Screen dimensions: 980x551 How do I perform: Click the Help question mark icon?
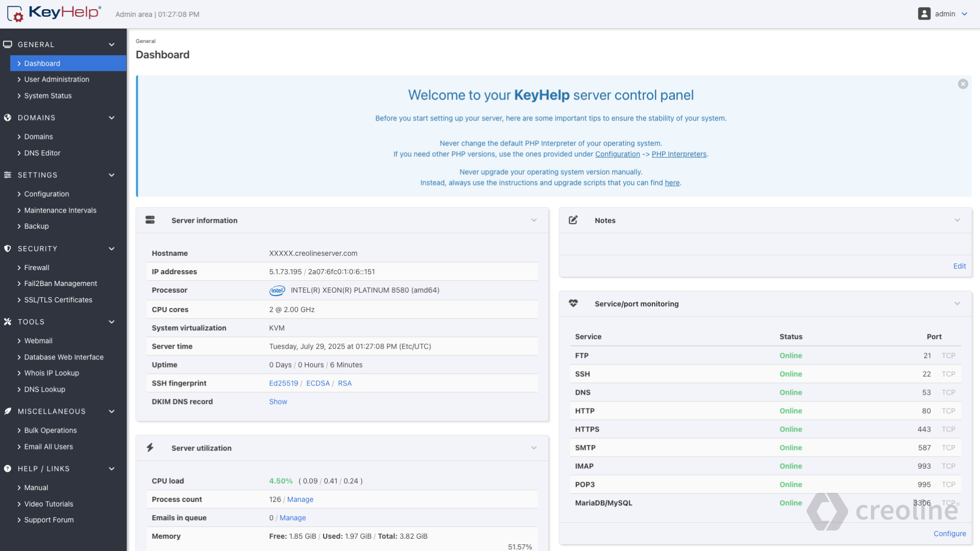[8, 469]
